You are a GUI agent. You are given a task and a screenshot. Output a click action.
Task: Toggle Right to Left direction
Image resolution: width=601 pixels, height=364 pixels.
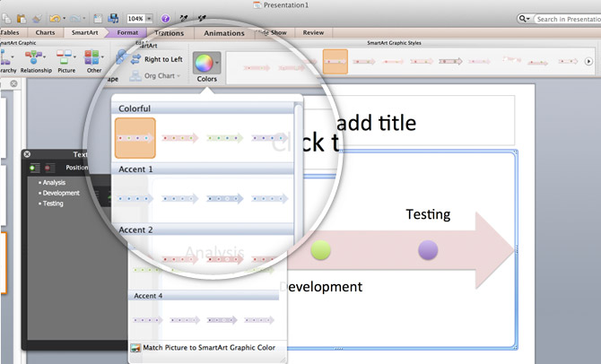(x=157, y=59)
